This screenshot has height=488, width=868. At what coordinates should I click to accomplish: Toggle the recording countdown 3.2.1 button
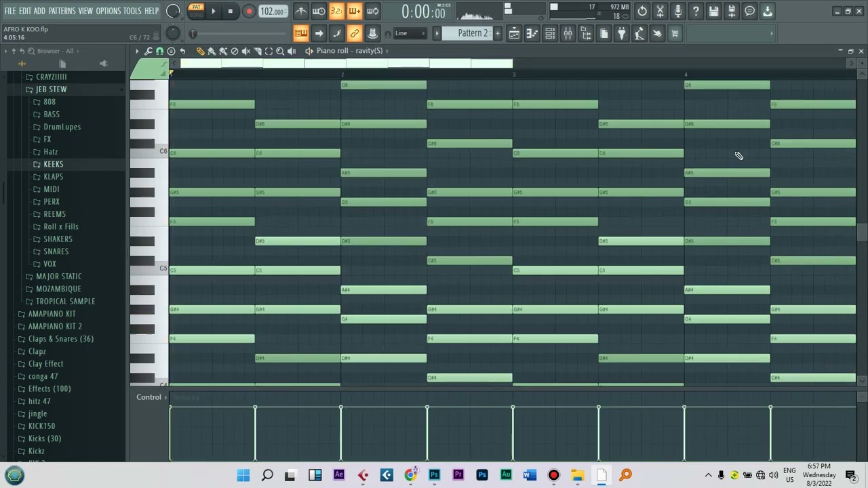(x=336, y=11)
